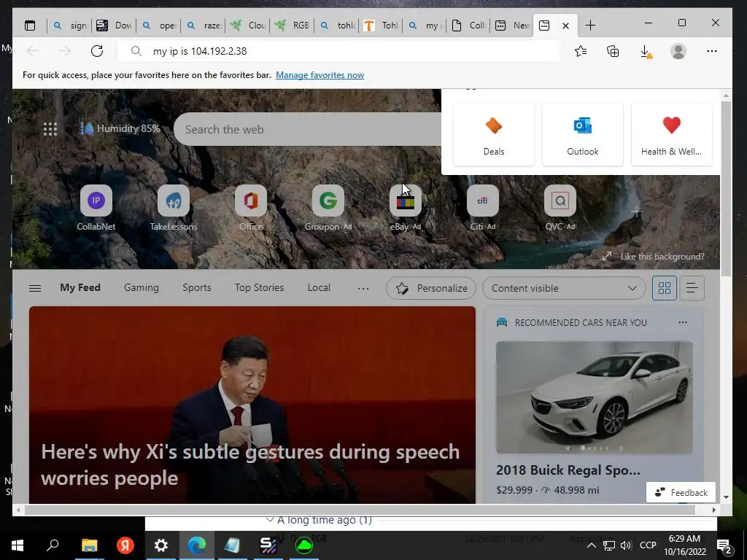Switch feed to list view
Screen dimensions: 747x560
click(692, 288)
